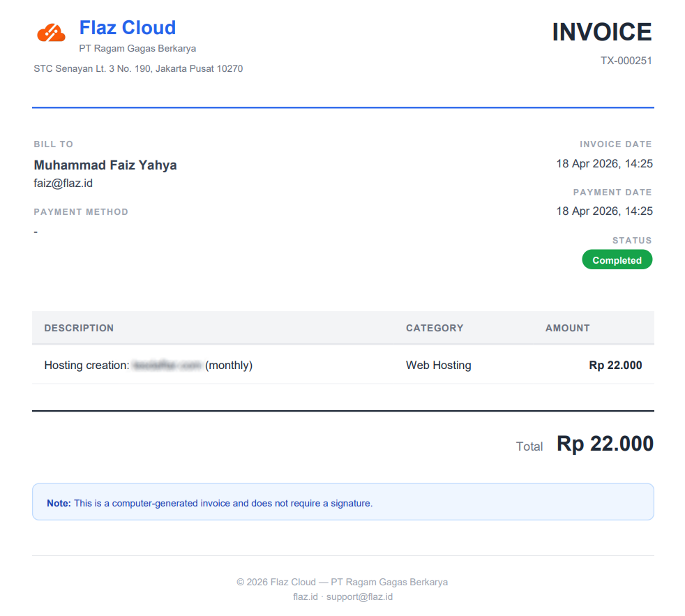Click the large INVOICE heading
The width and height of the screenshot is (685, 616).
pos(601,32)
